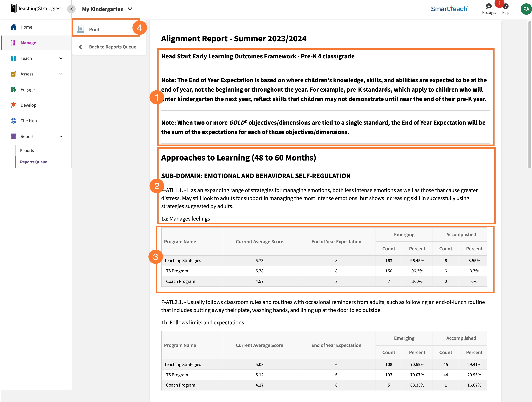Choose Back to Reports Queue
The width and height of the screenshot is (532, 402).
click(x=112, y=47)
